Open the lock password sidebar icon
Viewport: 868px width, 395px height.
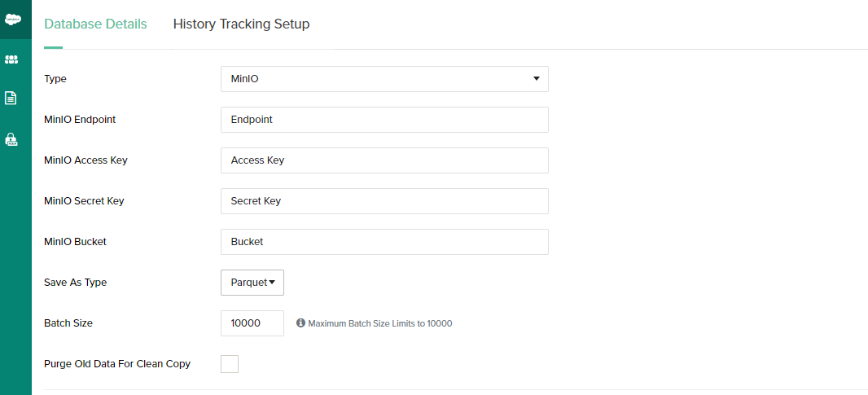click(x=11, y=139)
